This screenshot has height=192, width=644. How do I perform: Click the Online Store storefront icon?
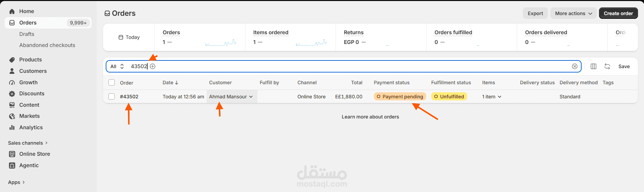pos(12,154)
